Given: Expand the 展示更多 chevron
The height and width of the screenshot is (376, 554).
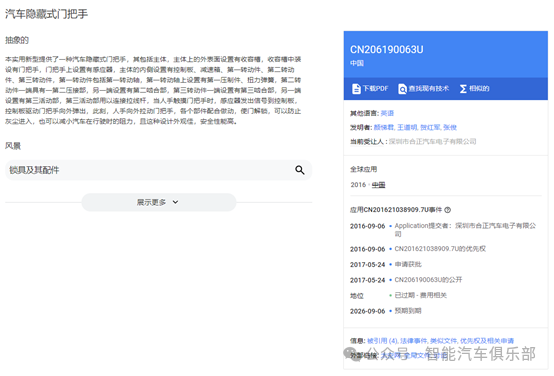Looking at the screenshot, I should tap(175, 202).
